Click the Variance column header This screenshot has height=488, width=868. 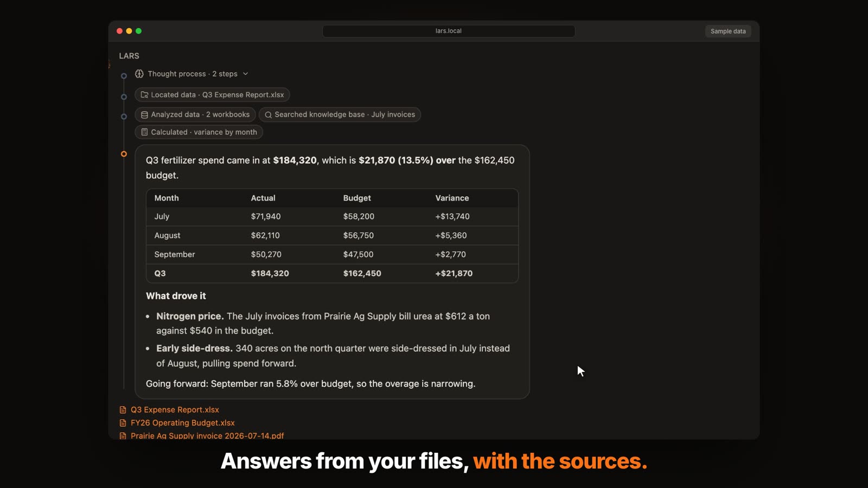(452, 198)
